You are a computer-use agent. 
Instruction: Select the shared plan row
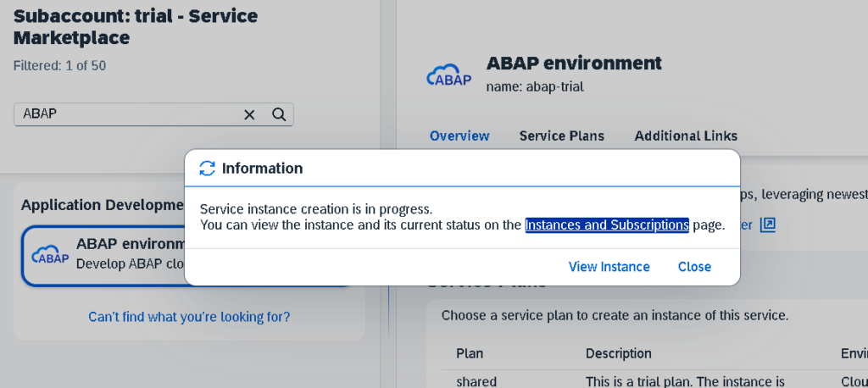[x=476, y=381]
